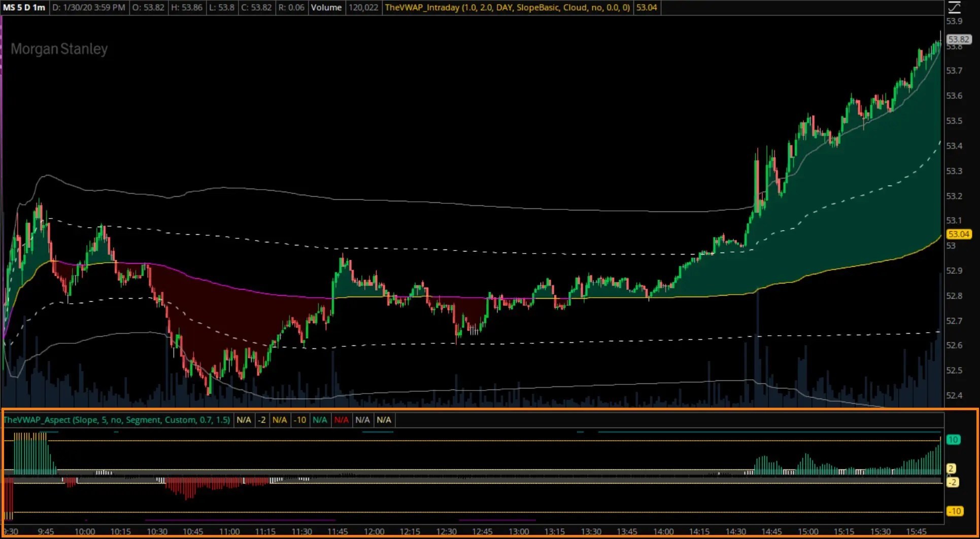Viewport: 980px width, 539px height.
Task: Click the 53.5 price axis label
Action: [954, 121]
